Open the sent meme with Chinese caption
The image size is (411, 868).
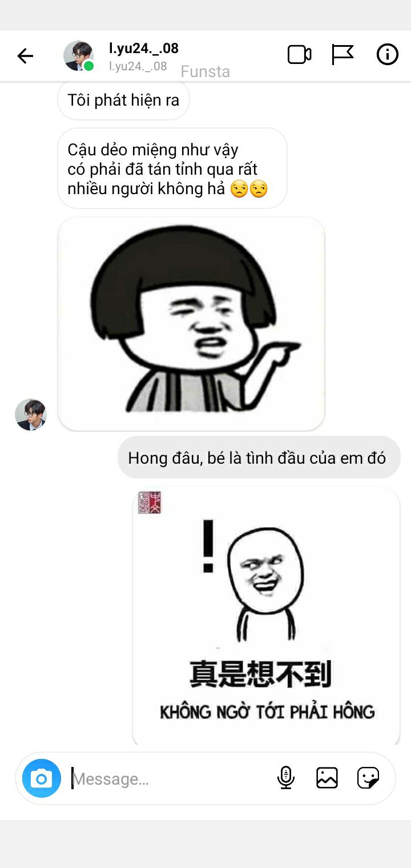[x=266, y=616]
